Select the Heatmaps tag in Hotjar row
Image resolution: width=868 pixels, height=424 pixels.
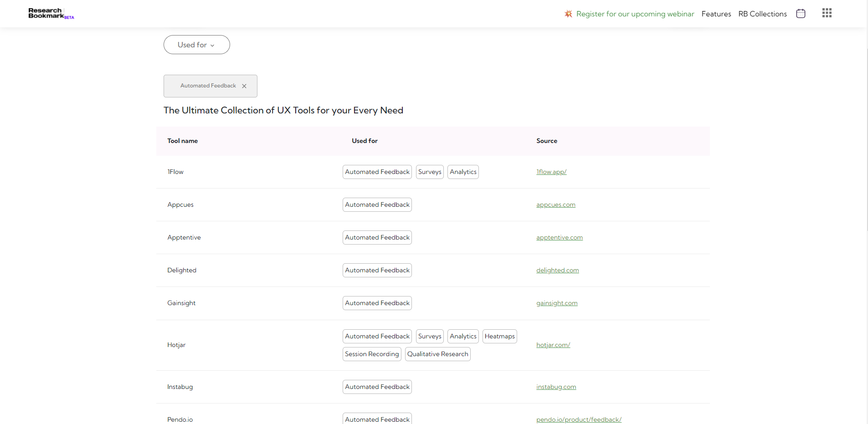[x=500, y=336]
